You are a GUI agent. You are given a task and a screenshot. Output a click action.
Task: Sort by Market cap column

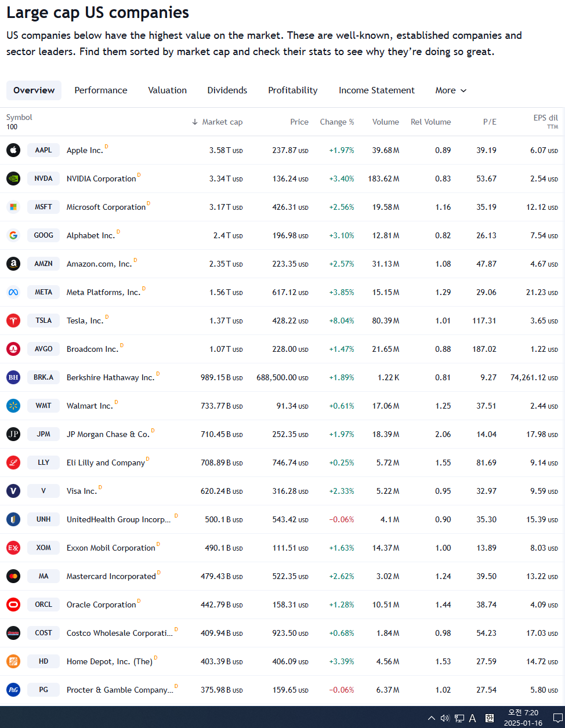[x=218, y=122]
